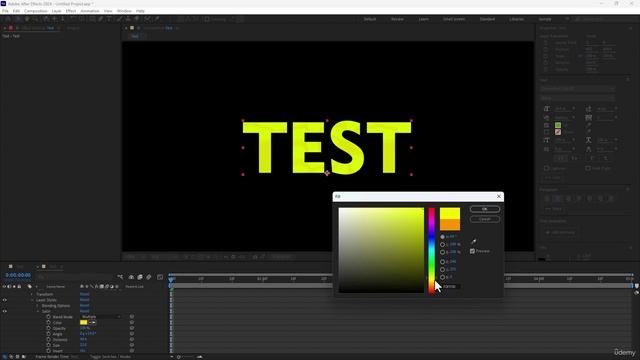The width and height of the screenshot is (640, 360).
Task: Open the Window menu
Action: pyautogui.click(x=124, y=11)
